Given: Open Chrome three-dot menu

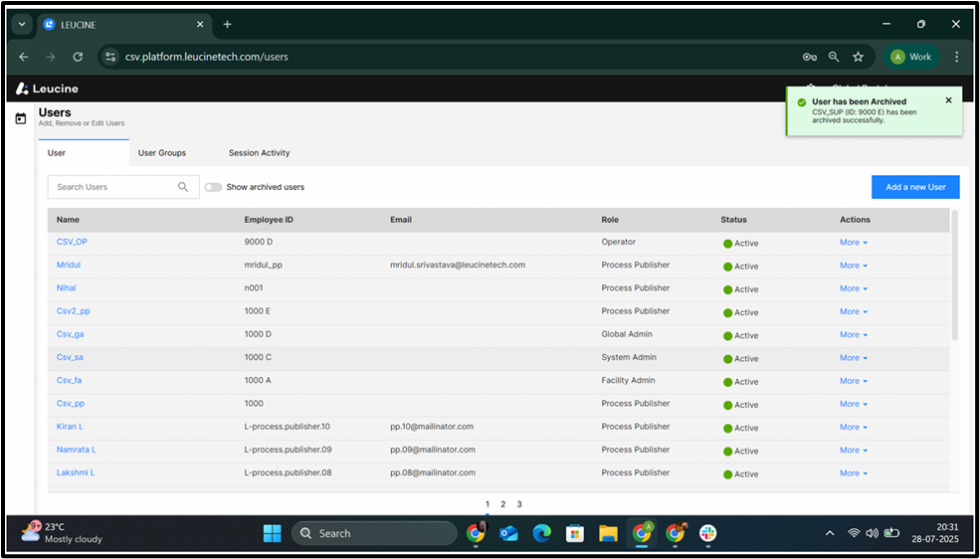Looking at the screenshot, I should point(956,57).
